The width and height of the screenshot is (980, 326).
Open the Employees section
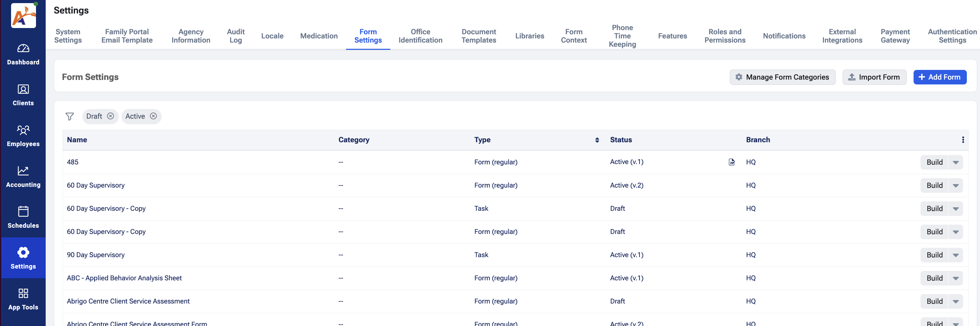click(23, 135)
